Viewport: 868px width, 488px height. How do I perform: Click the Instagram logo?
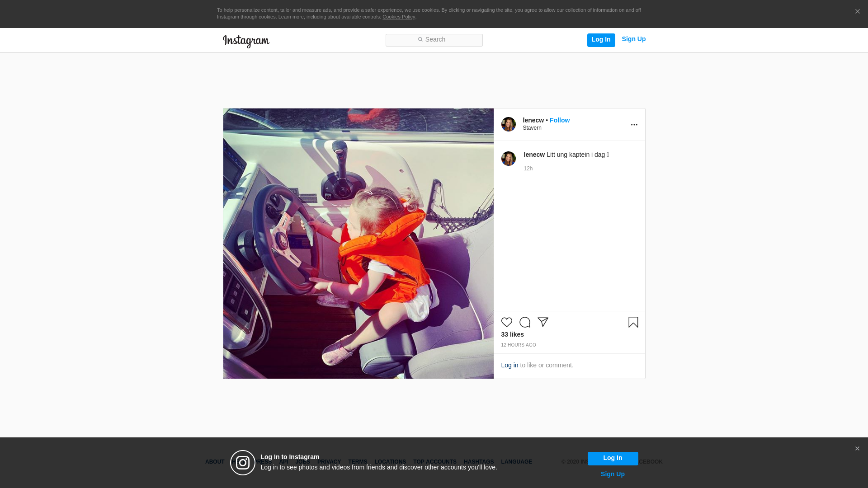[x=246, y=41]
